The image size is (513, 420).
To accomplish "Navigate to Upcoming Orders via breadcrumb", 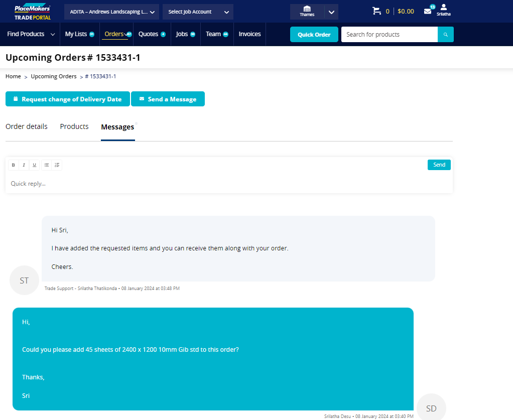I will (x=53, y=76).
